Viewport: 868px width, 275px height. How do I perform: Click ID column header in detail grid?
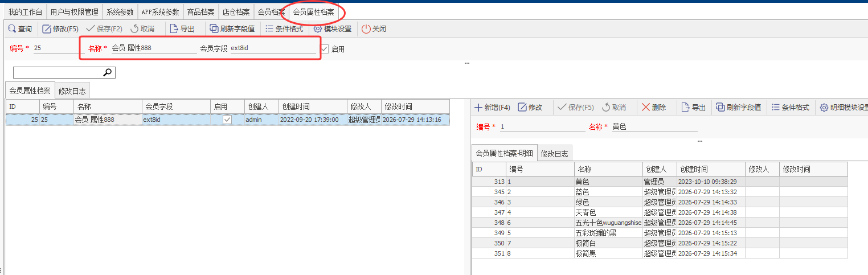click(x=489, y=169)
